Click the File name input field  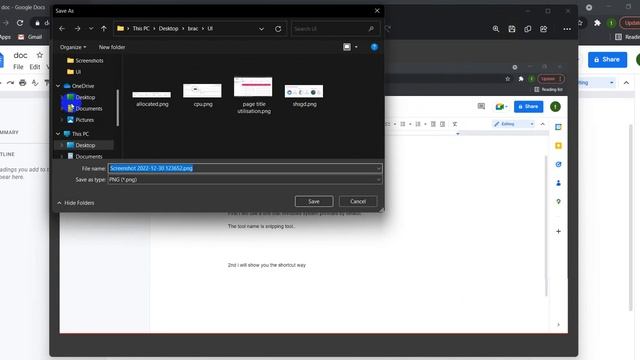(245, 168)
